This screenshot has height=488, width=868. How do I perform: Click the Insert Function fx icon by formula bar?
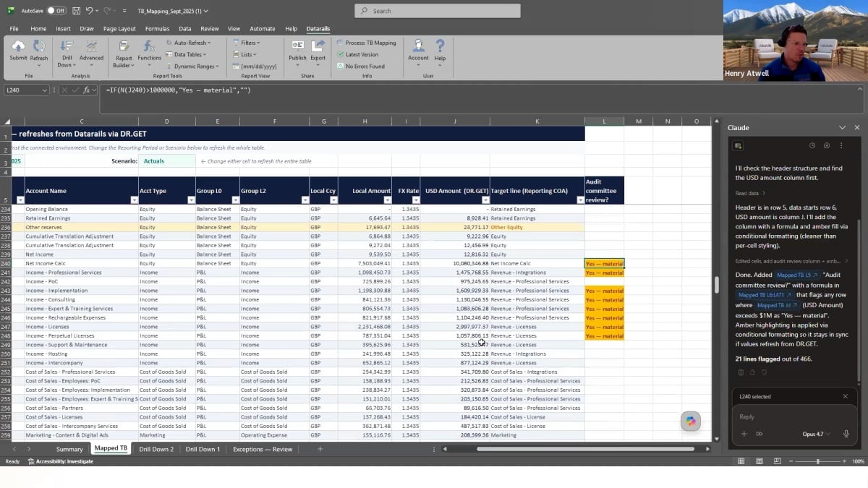click(86, 90)
